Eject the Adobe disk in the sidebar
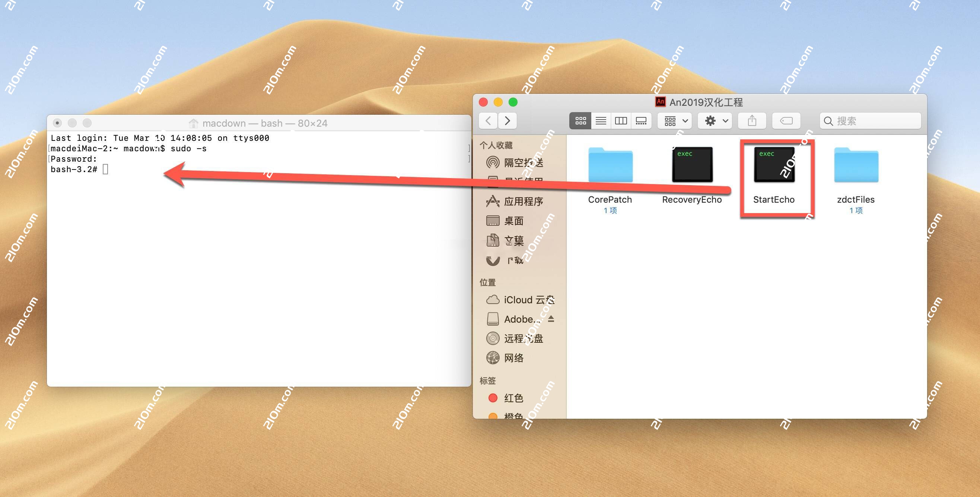980x497 pixels. (551, 319)
